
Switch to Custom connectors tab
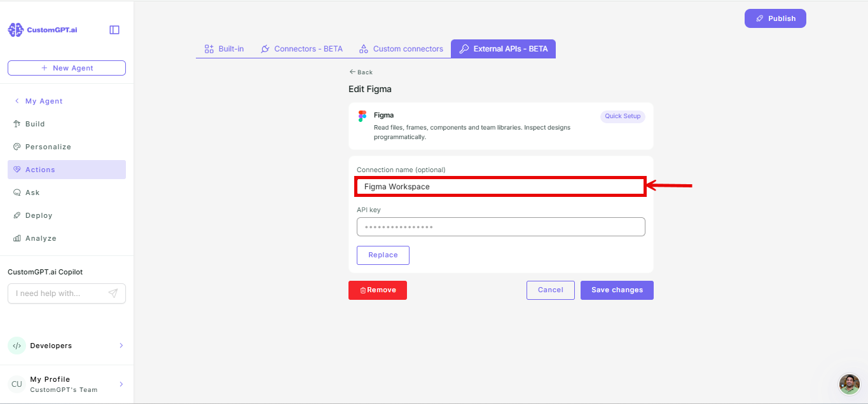tap(401, 49)
